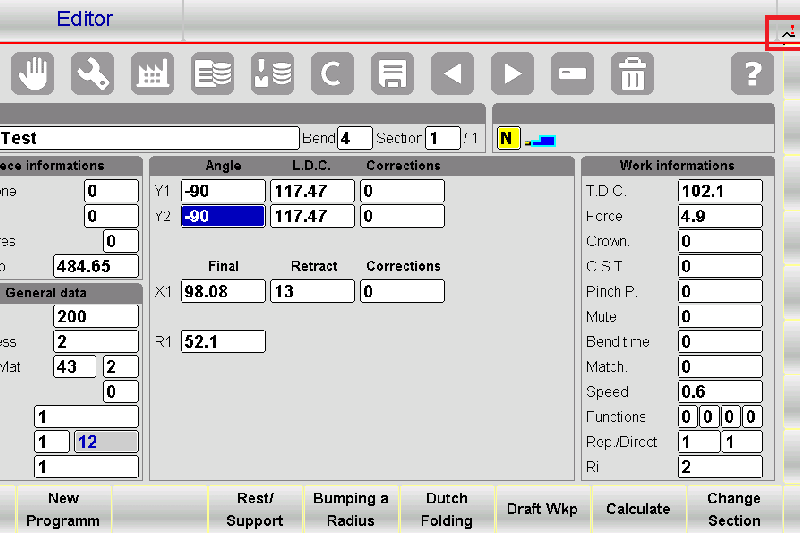Open help with question mark icon
Viewport: 800px width, 533px height.
pos(752,74)
